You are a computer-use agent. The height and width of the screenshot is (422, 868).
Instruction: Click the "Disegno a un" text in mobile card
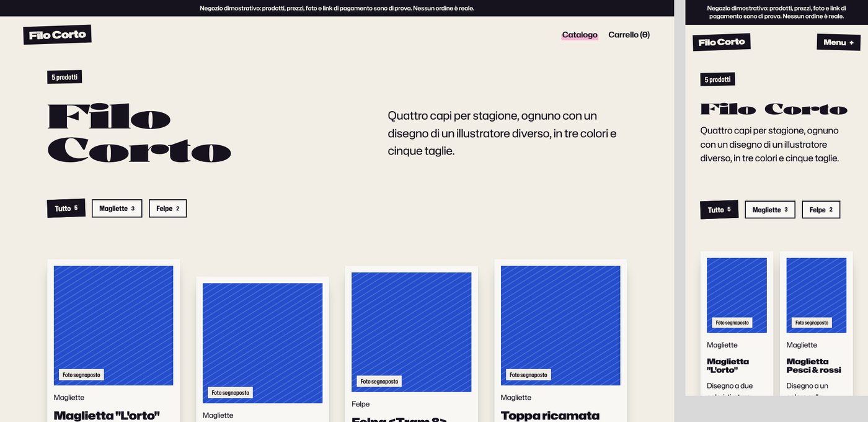pyautogui.click(x=807, y=386)
